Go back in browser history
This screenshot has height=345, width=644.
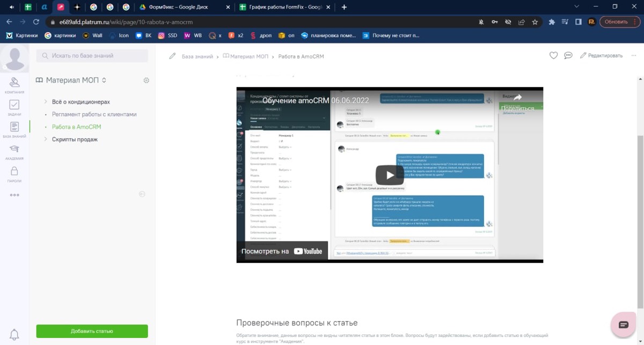click(9, 22)
